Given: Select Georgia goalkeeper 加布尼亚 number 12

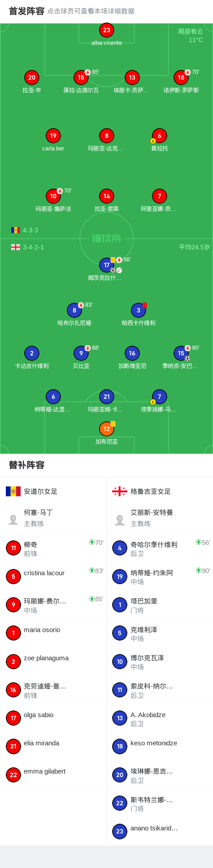Looking at the screenshot, I should 107,429.
